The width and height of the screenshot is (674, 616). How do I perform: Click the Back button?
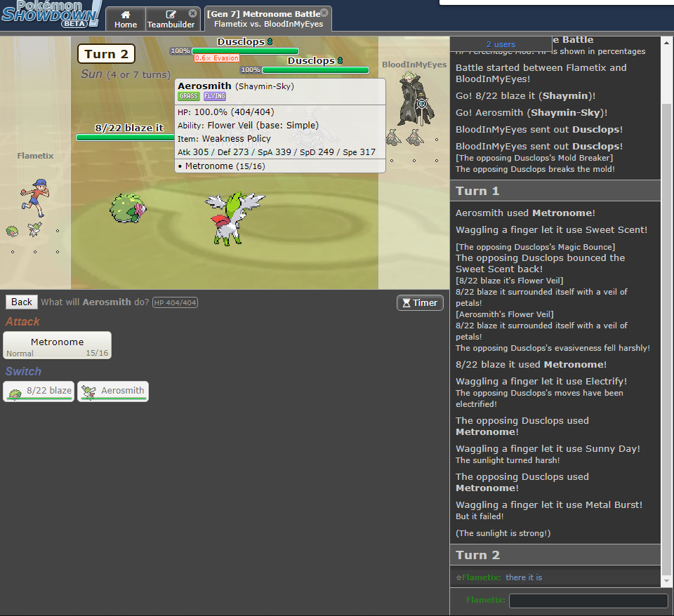click(x=22, y=302)
